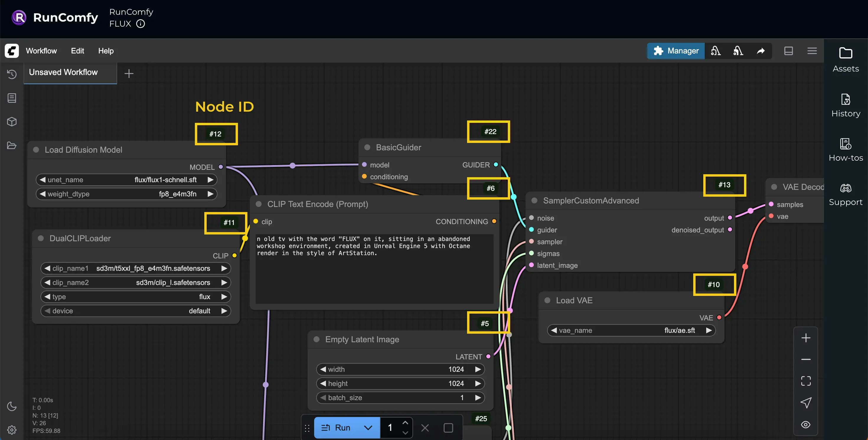868x440 pixels.
Task: Decrease batch count down arrow
Action: click(405, 433)
